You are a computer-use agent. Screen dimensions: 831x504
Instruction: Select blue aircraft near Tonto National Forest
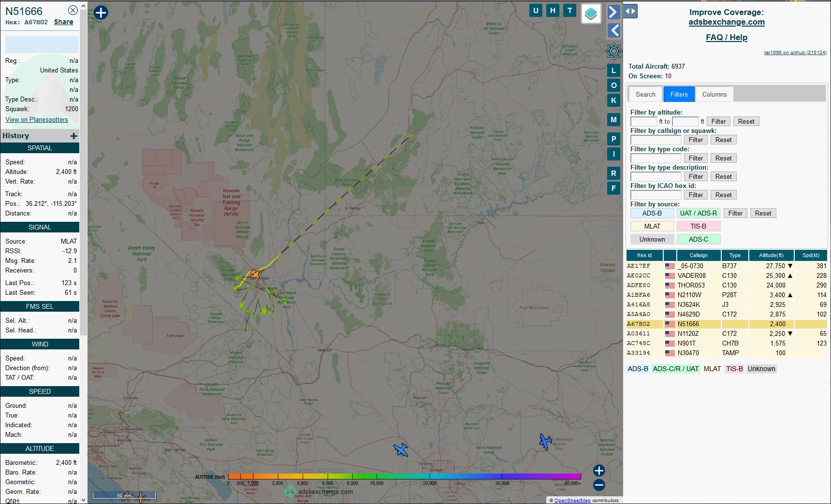[545, 441]
